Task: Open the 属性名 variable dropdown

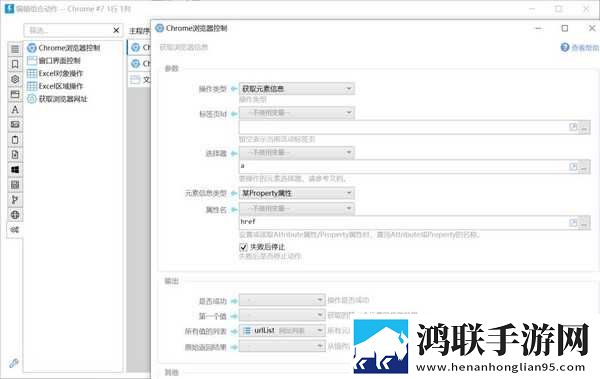Action: coord(297,209)
